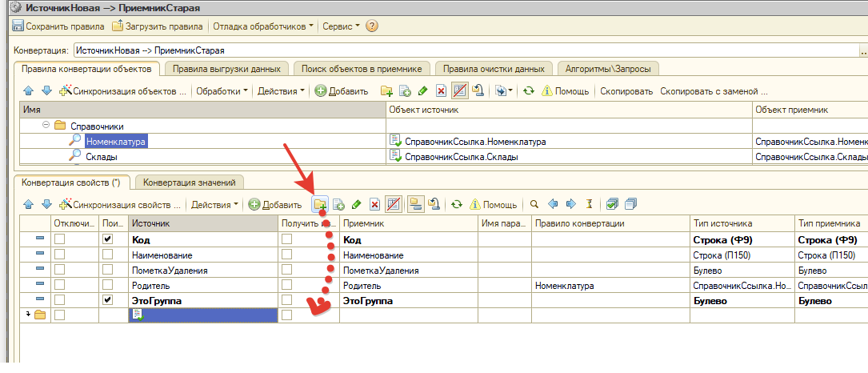Move object rule up with blue arrow
Image resolution: width=868 pixels, height=373 pixels.
coord(29,91)
